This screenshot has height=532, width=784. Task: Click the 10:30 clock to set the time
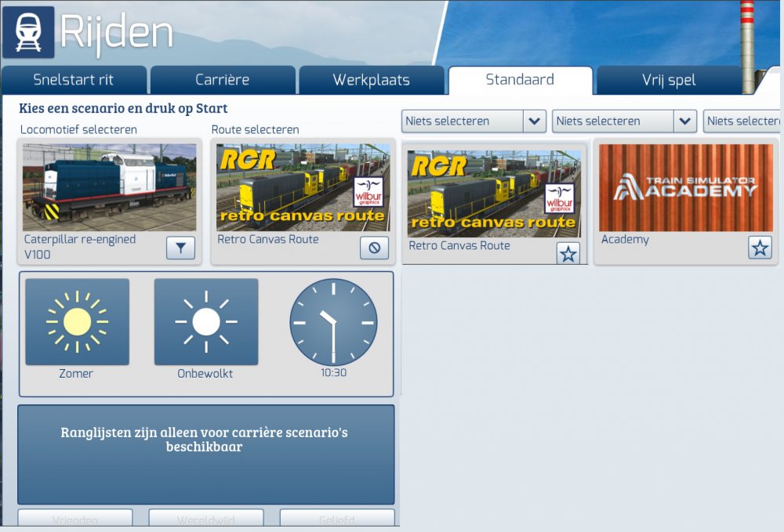[333, 322]
